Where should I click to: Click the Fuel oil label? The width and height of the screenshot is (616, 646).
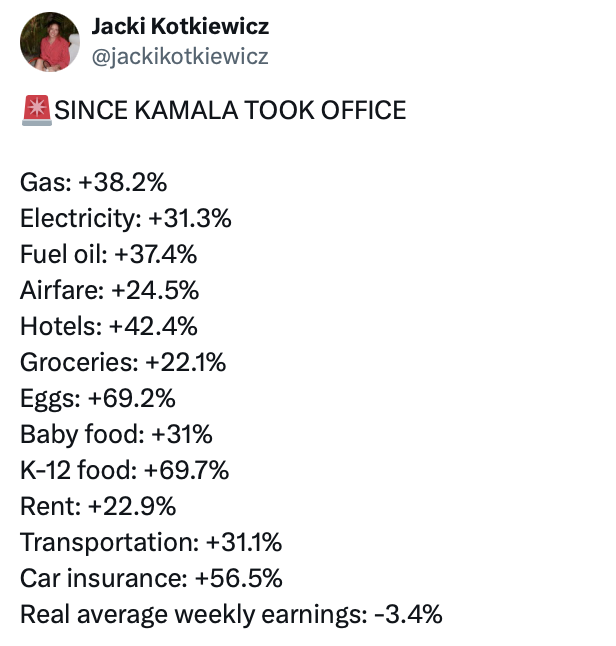click(63, 254)
